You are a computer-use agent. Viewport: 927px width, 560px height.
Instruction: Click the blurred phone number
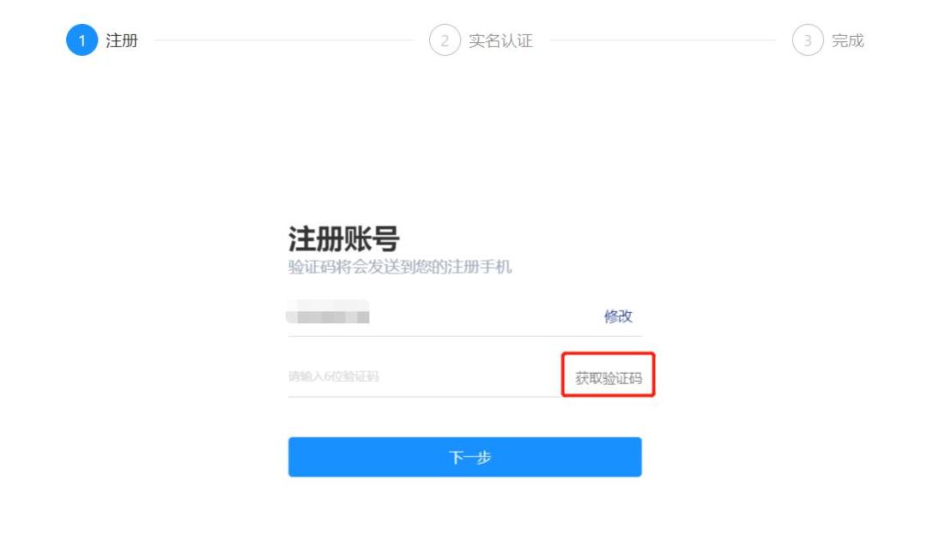pos(328,312)
